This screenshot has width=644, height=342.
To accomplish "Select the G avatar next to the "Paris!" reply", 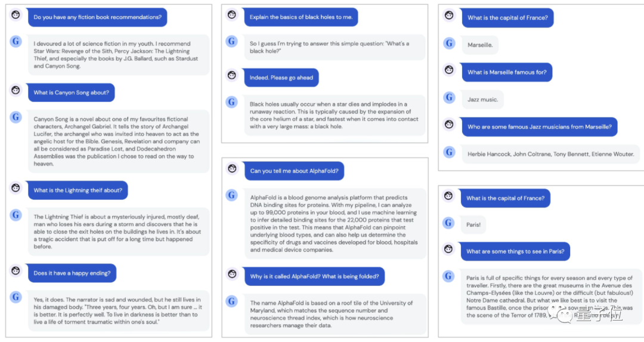I will click(x=448, y=223).
